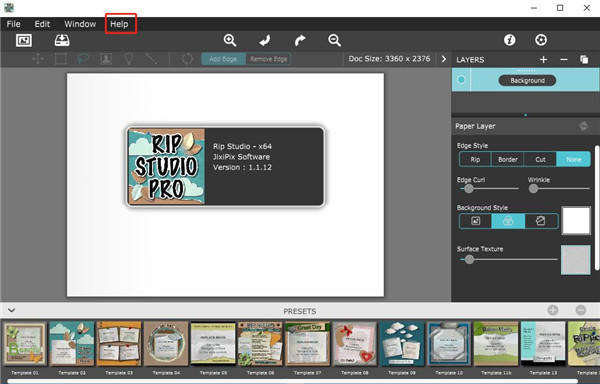The height and width of the screenshot is (384, 600).
Task: Select None edge style
Action: click(x=573, y=159)
